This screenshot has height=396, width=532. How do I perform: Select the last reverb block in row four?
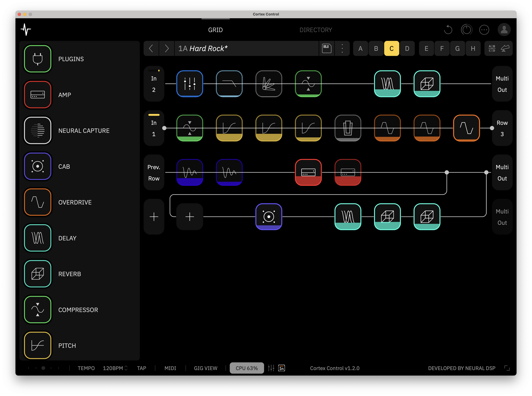(x=427, y=217)
